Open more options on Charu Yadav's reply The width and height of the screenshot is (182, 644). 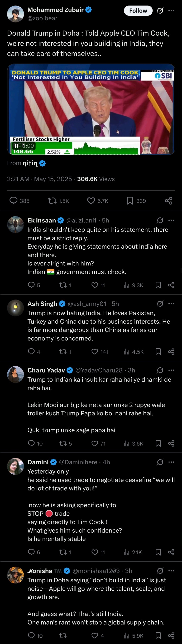pyautogui.click(x=171, y=370)
